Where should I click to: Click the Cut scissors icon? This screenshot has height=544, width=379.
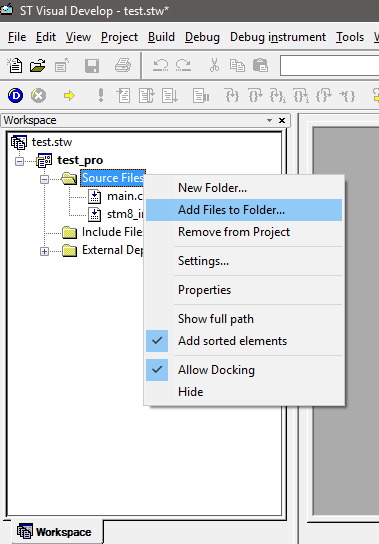[x=214, y=65]
